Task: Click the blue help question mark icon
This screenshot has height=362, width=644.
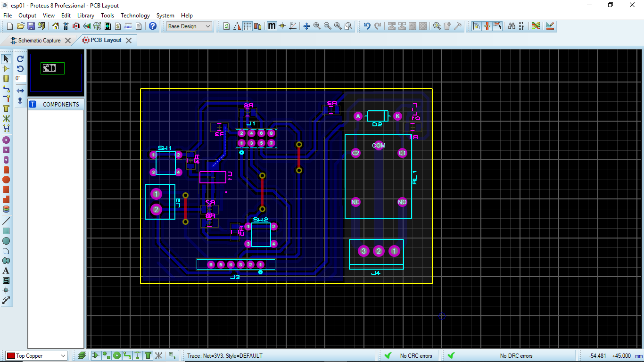Action: 153,26
